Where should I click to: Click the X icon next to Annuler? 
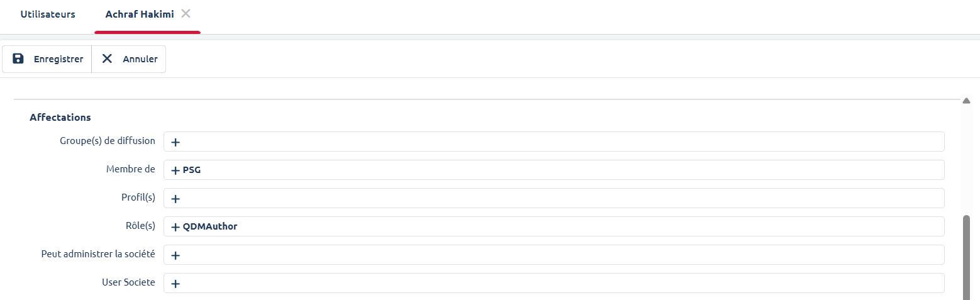pyautogui.click(x=108, y=59)
